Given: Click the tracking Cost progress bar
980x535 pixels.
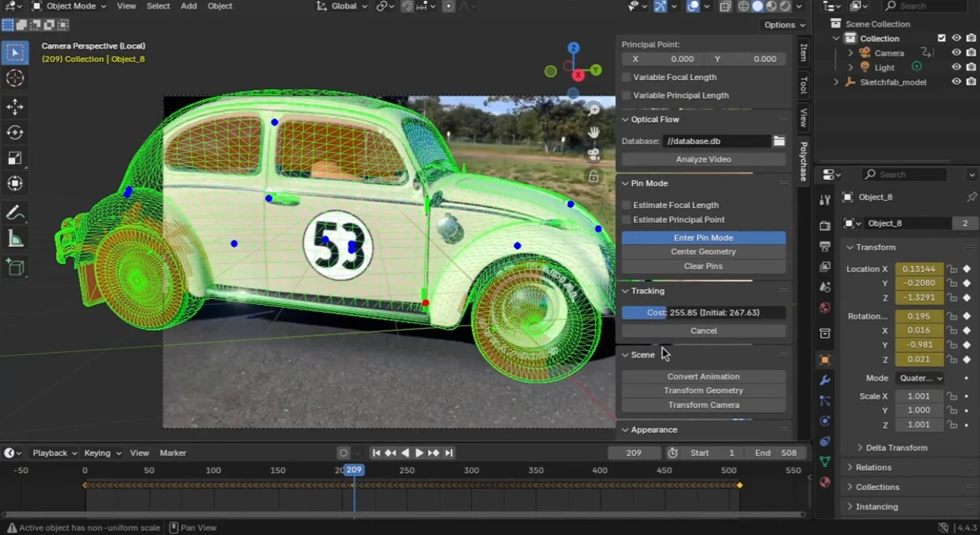Looking at the screenshot, I should pyautogui.click(x=703, y=313).
